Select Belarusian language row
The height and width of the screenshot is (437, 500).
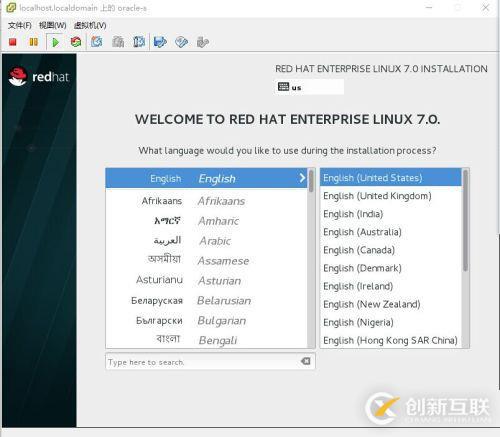[206, 300]
